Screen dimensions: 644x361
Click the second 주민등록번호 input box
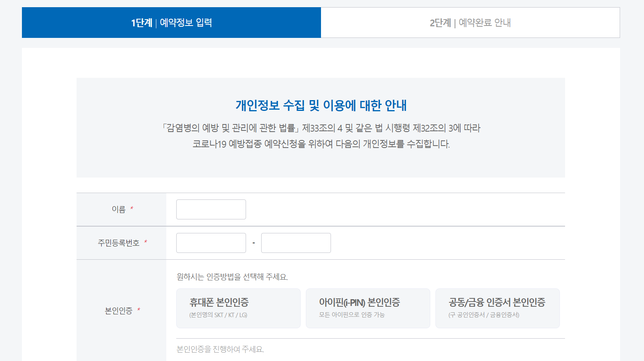296,243
